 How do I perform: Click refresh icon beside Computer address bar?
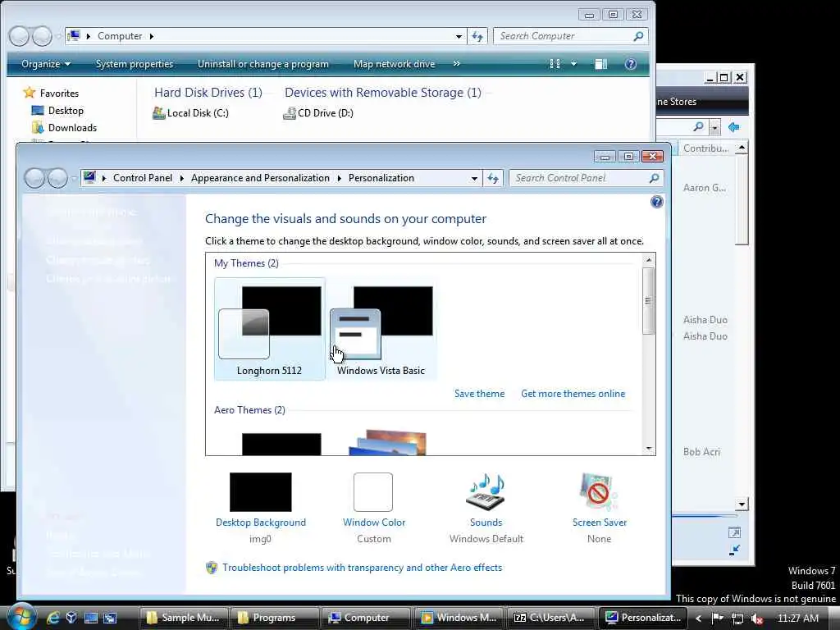pyautogui.click(x=477, y=36)
